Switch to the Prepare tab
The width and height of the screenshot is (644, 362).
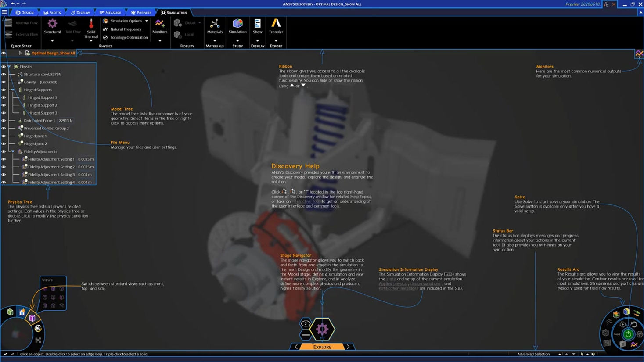click(x=141, y=13)
